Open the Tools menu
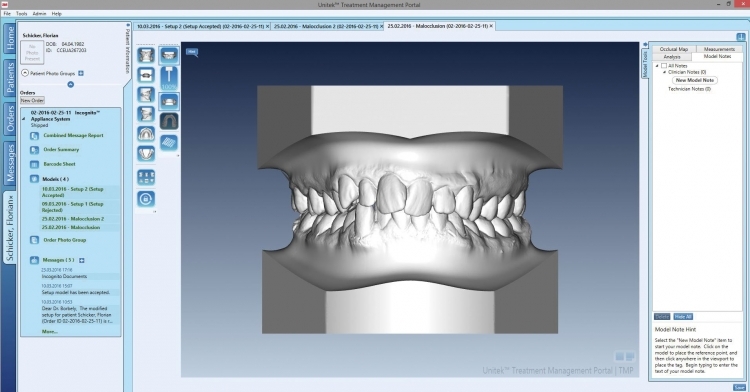This screenshot has width=750, height=392. [x=22, y=14]
